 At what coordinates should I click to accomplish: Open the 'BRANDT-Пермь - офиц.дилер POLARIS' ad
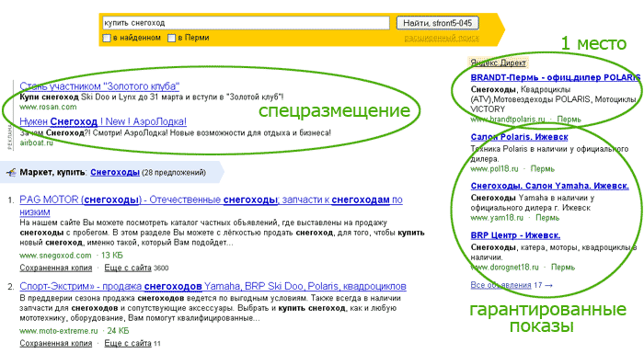point(556,77)
